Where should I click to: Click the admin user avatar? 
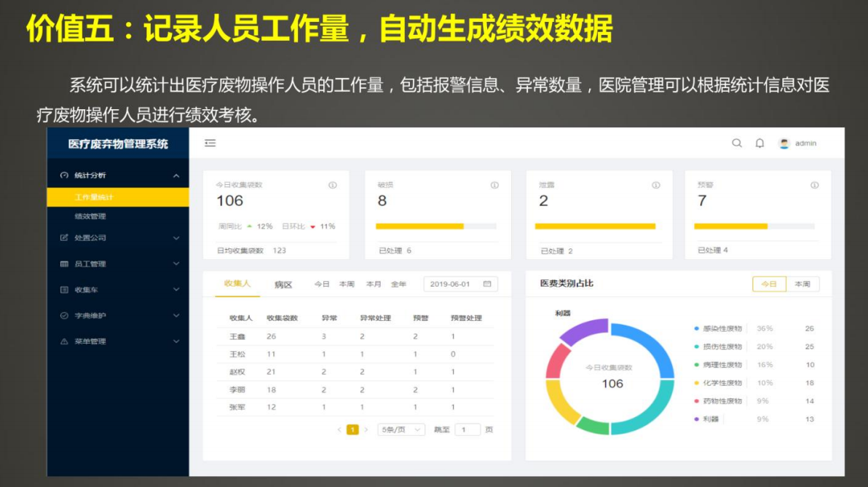(x=784, y=143)
